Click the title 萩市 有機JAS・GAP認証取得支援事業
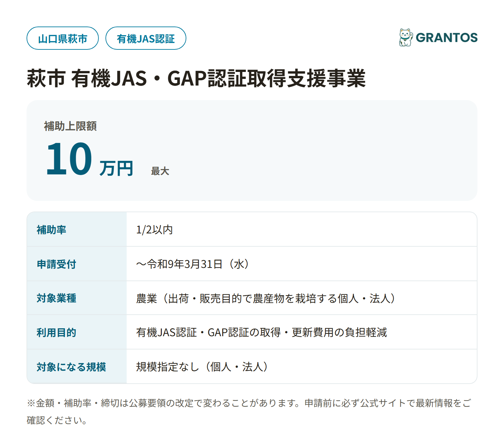504x437 pixels. click(x=196, y=79)
